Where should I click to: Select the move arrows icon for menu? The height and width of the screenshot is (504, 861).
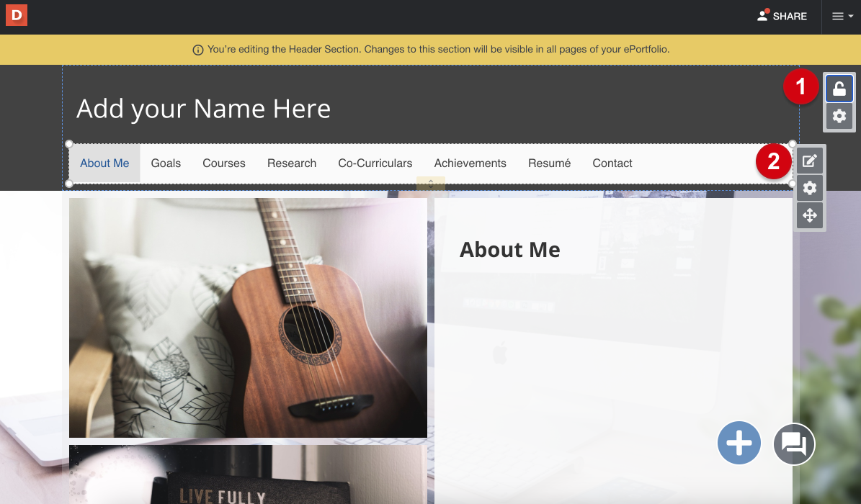(x=809, y=215)
